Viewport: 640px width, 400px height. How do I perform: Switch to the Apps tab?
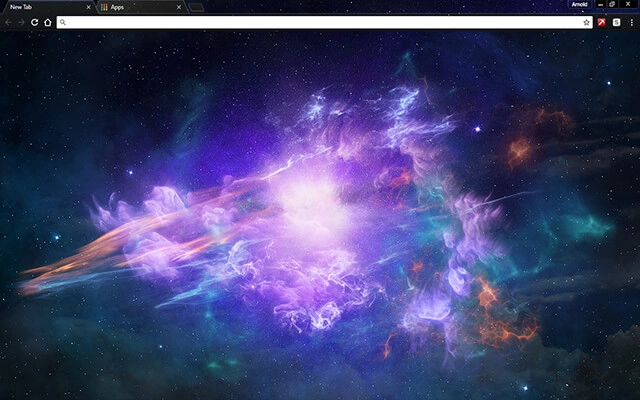(142, 7)
